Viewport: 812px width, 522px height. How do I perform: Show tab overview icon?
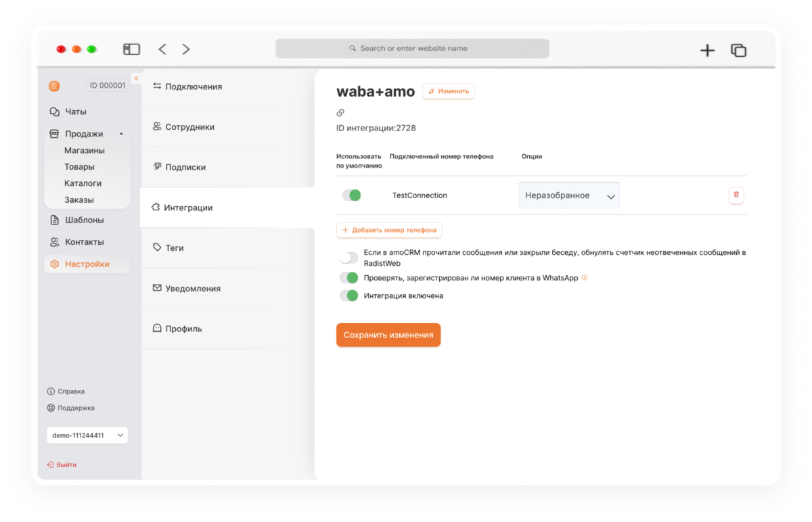tap(738, 50)
